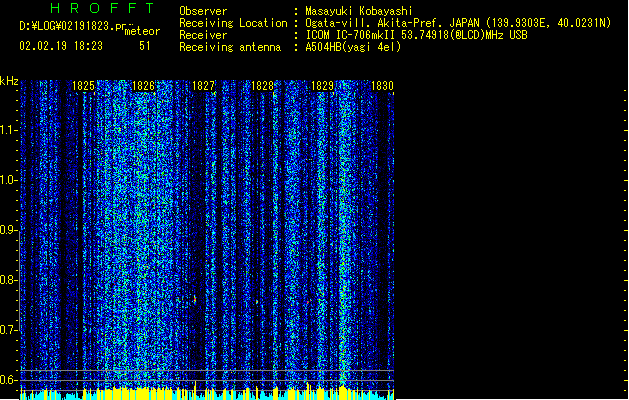Click the 0.6 kHz frequency axis label
Screen dimensions: 629x400
click(x=8, y=380)
